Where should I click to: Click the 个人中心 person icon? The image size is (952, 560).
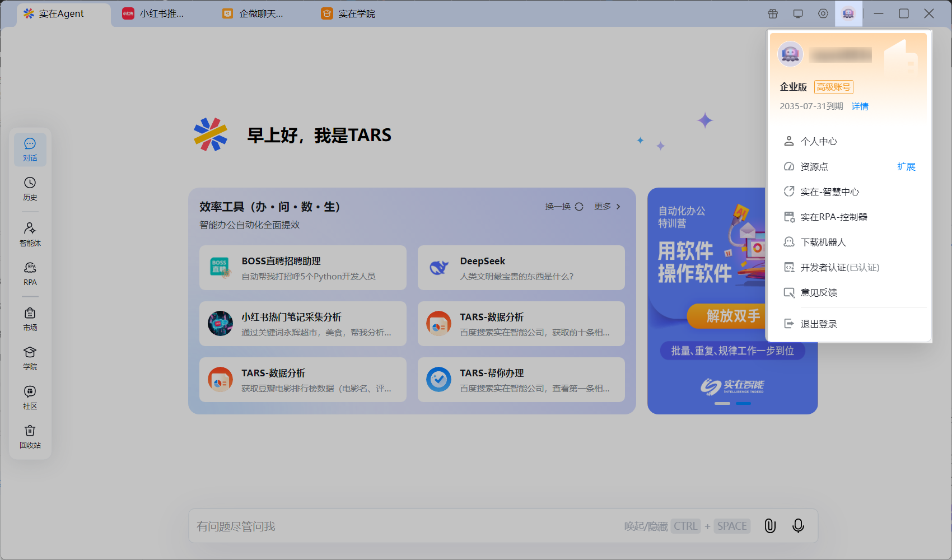[789, 141]
